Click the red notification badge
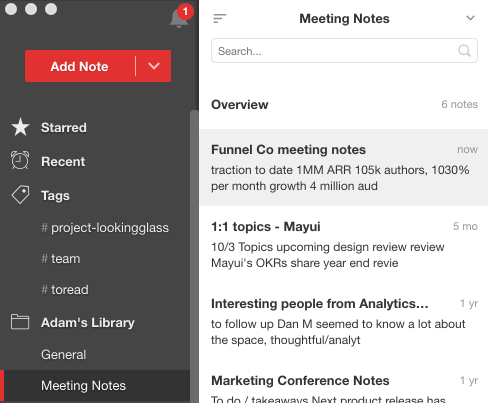This screenshot has width=488, height=403. [x=185, y=12]
